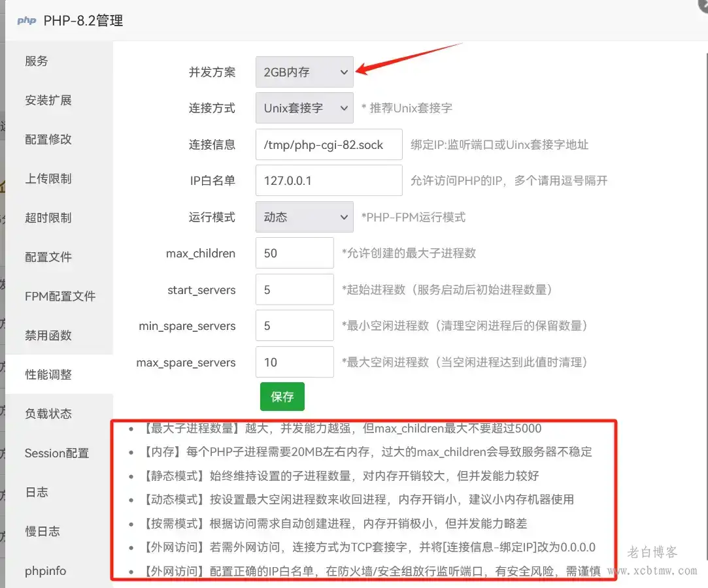Select 性能调整 in the sidebar
Viewport: 708px width, 588px height.
coord(49,374)
